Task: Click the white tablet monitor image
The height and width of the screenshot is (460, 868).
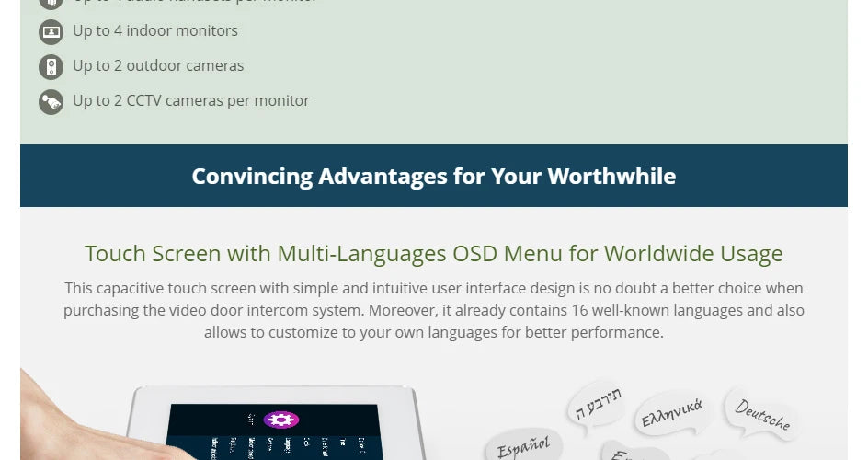Action: 277,423
